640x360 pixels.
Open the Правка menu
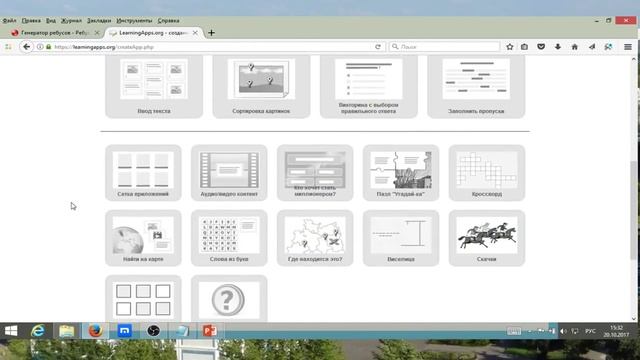(x=31, y=20)
